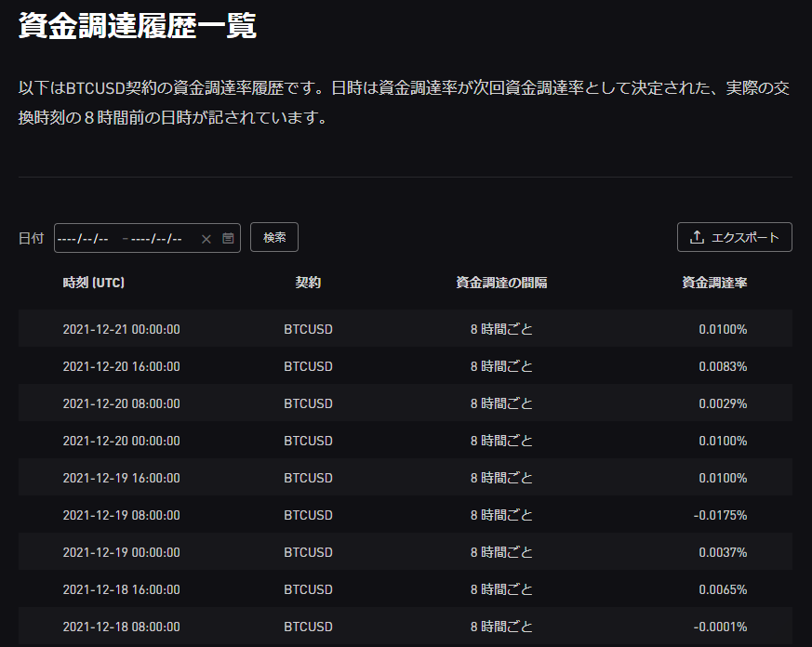Click the 契約 column header

[x=308, y=283]
